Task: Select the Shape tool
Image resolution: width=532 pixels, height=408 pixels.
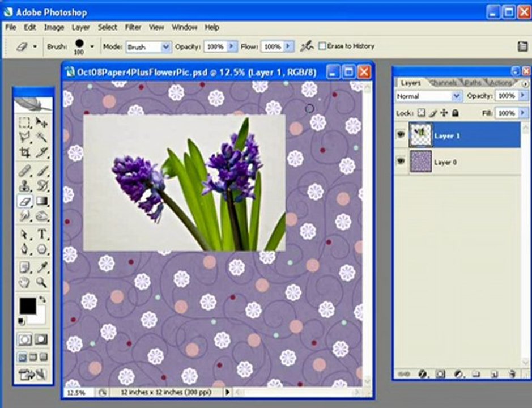Action: point(42,249)
